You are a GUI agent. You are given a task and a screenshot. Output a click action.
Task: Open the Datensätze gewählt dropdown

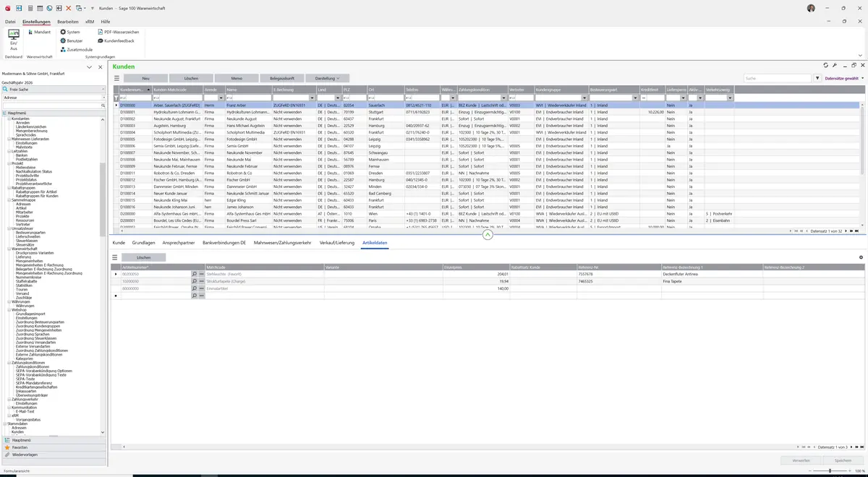[x=843, y=78]
